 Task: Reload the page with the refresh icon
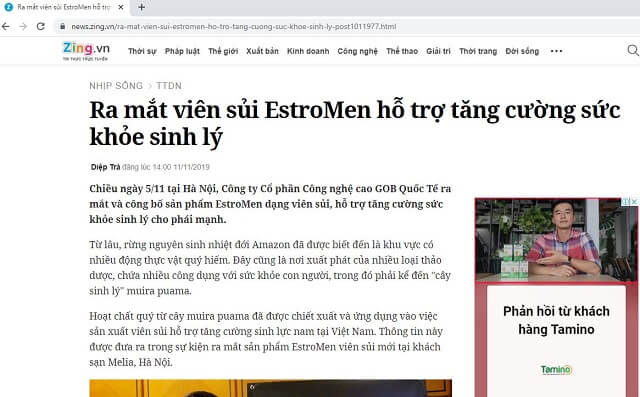tap(40, 27)
